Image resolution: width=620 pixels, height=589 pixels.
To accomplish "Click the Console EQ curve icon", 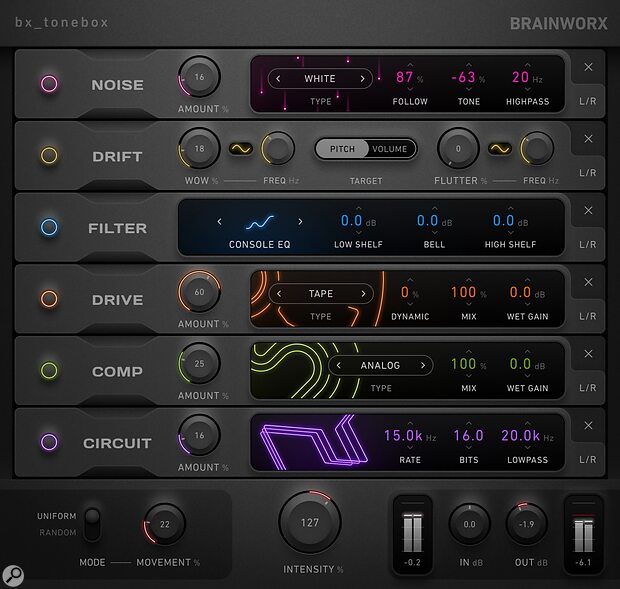I will click(x=260, y=222).
